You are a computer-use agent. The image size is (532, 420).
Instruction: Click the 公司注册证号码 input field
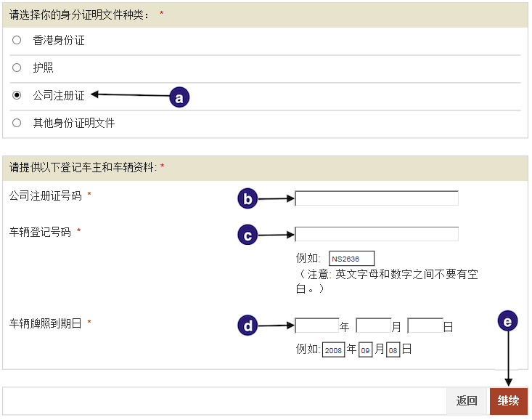[377, 198]
